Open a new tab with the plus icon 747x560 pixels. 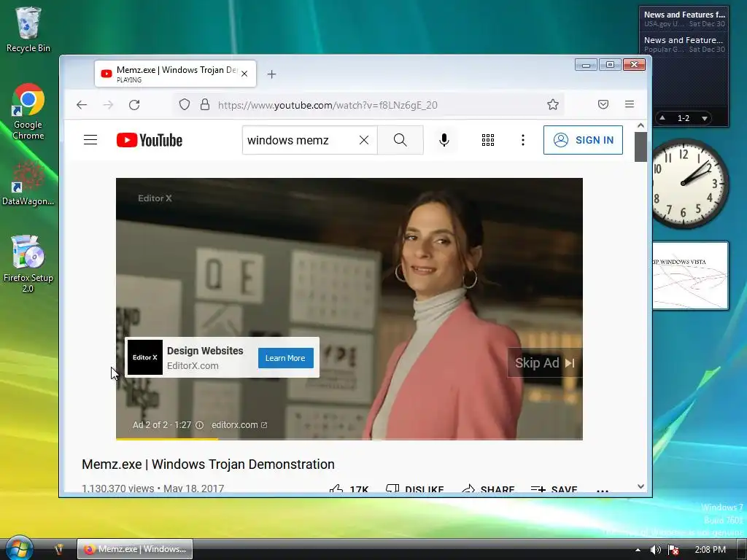coord(271,74)
